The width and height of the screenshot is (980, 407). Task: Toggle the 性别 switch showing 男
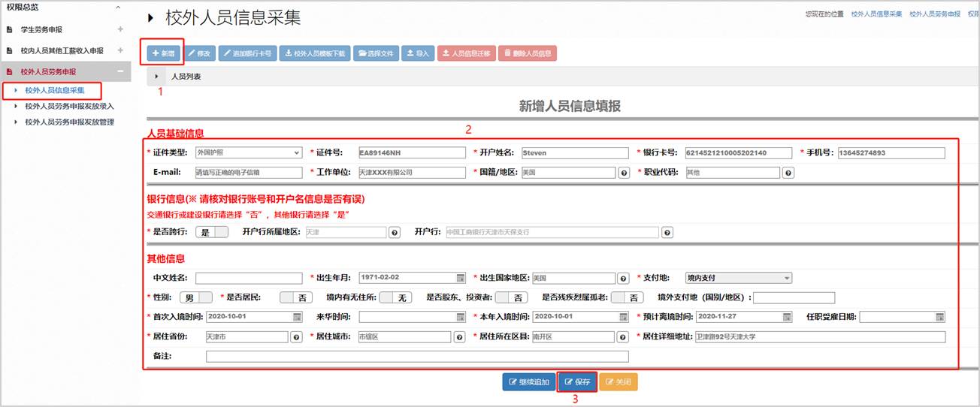tap(198, 297)
